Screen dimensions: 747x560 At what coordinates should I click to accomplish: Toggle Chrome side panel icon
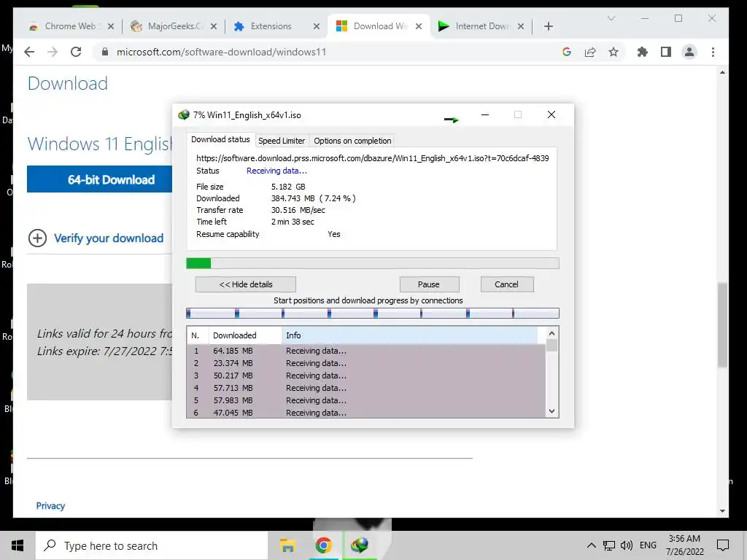665,52
